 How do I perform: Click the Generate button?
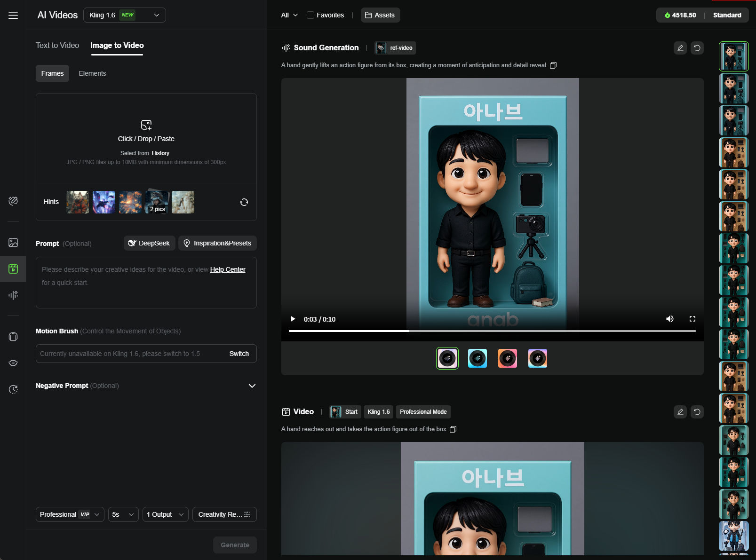click(235, 545)
